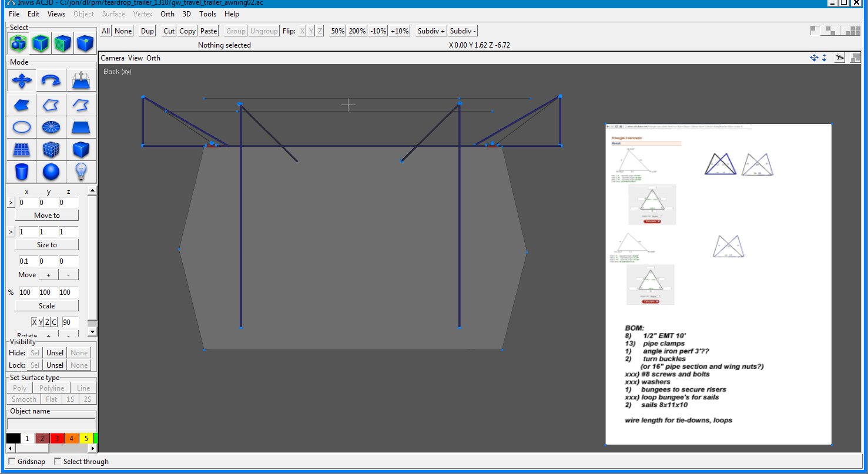Enable the Gridsnap checkbox
The height and width of the screenshot is (474, 868).
click(x=12, y=462)
